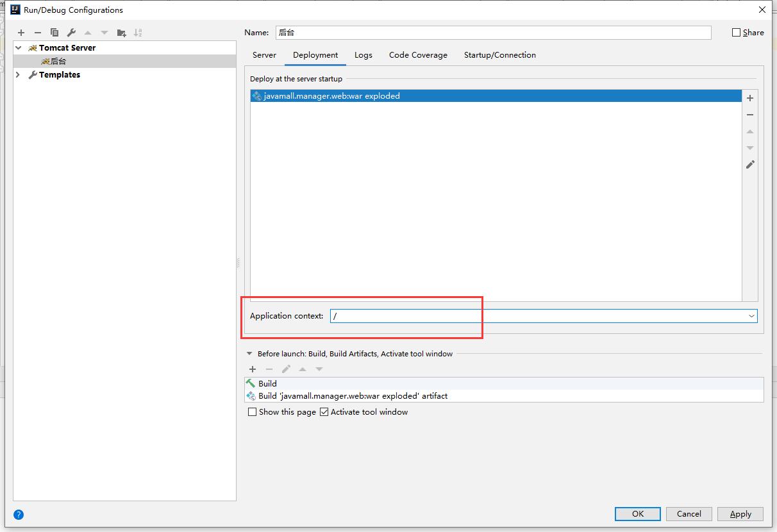Screen dimensions: 777x532
Task: Click the add new configuration plus icon
Action: pos(21,33)
